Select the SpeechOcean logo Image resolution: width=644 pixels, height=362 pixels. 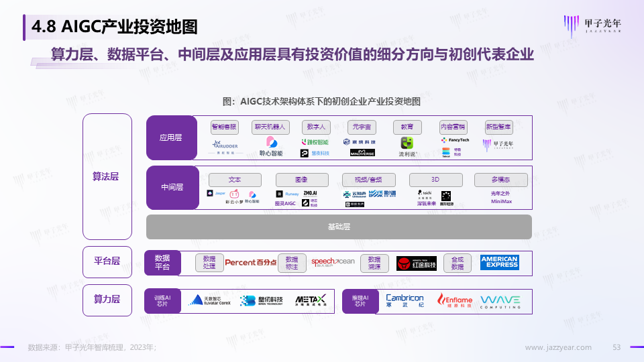pyautogui.click(x=333, y=262)
